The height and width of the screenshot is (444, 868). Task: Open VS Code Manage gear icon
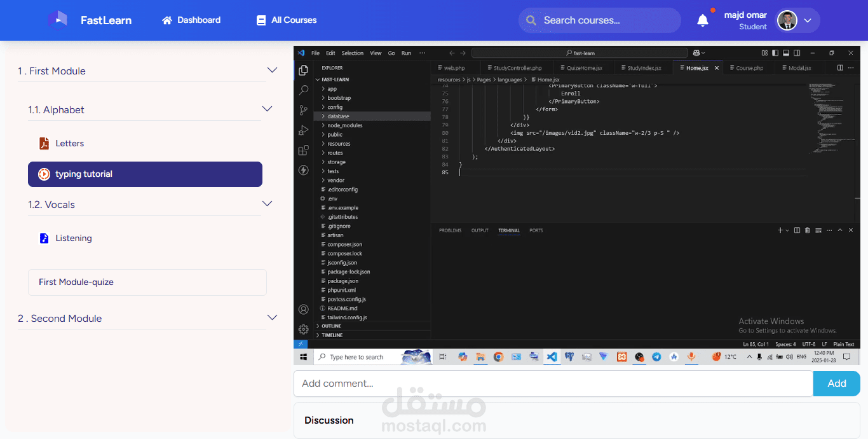[303, 330]
